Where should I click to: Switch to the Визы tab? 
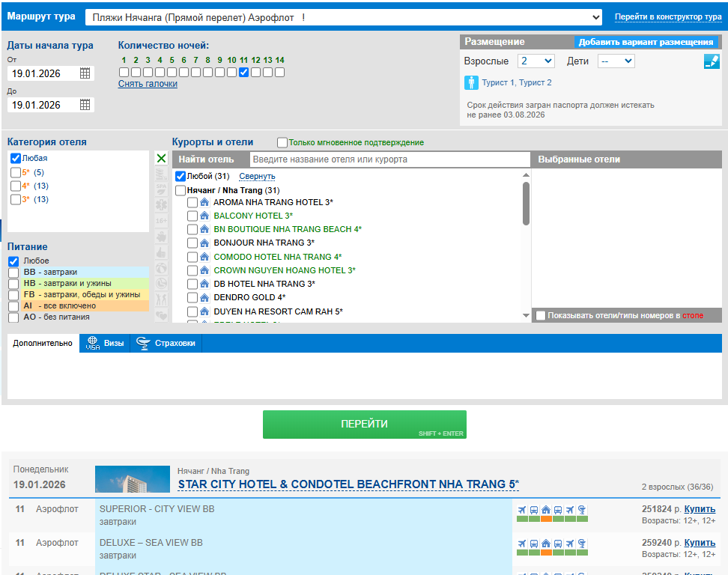click(x=105, y=344)
